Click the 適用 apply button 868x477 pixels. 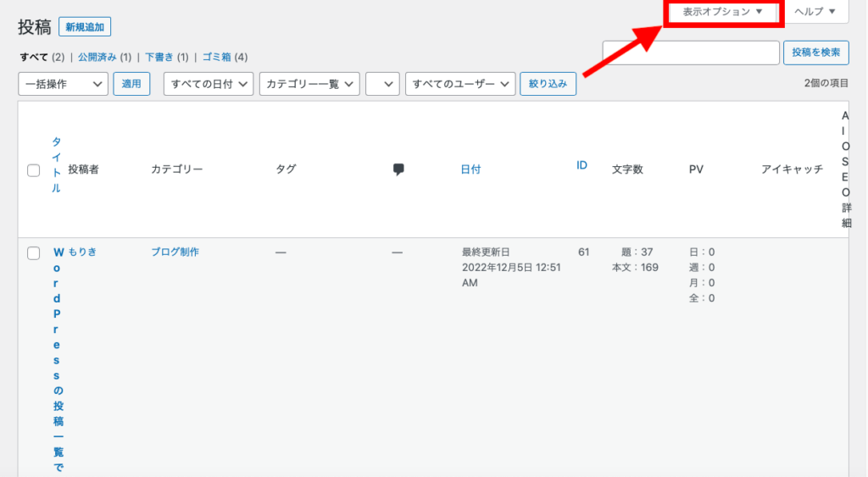(131, 84)
